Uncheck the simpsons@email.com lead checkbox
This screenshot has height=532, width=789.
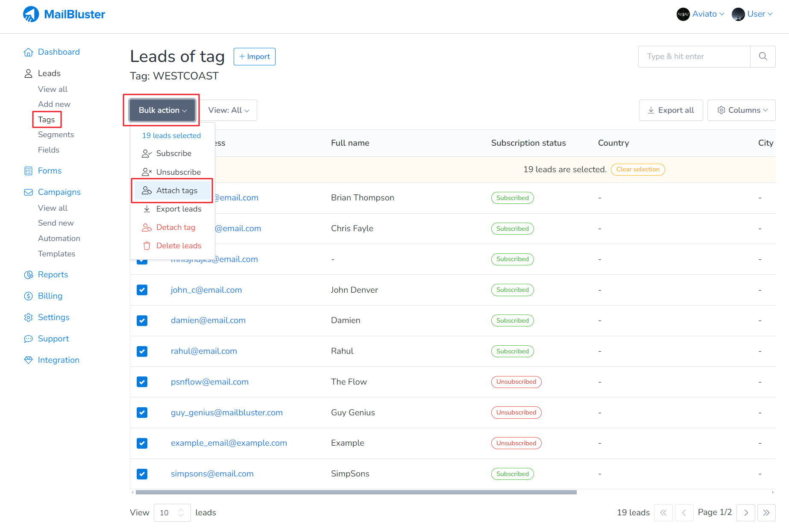142,474
